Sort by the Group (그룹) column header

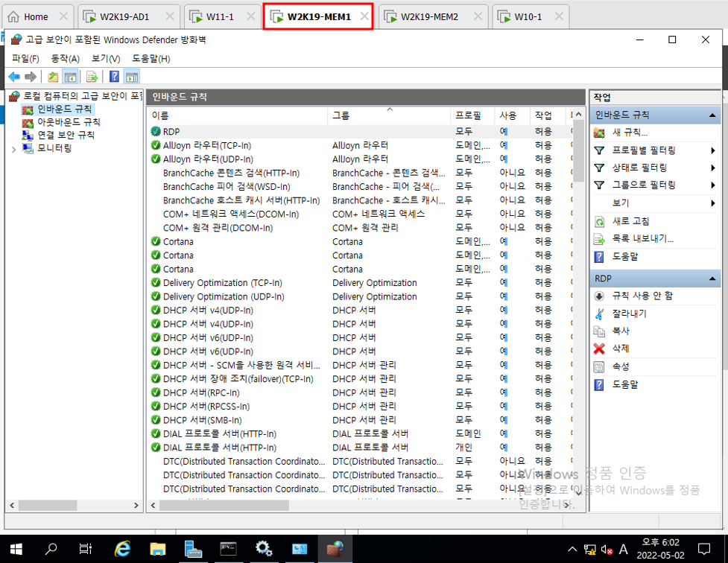pyautogui.click(x=389, y=115)
